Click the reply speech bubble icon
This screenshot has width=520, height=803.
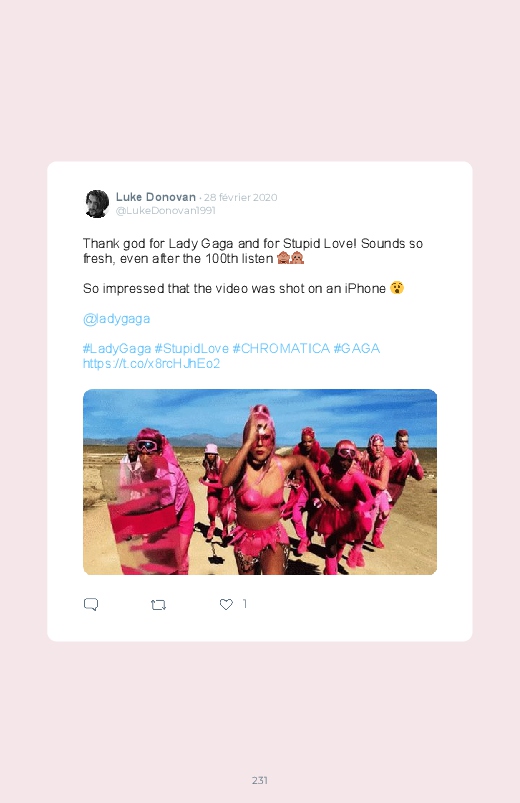91,604
